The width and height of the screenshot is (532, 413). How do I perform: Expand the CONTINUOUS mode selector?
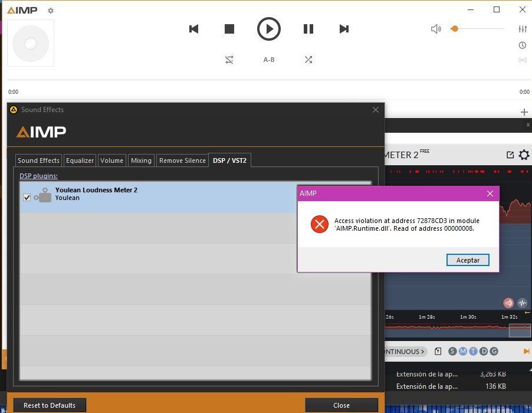[x=405, y=352]
